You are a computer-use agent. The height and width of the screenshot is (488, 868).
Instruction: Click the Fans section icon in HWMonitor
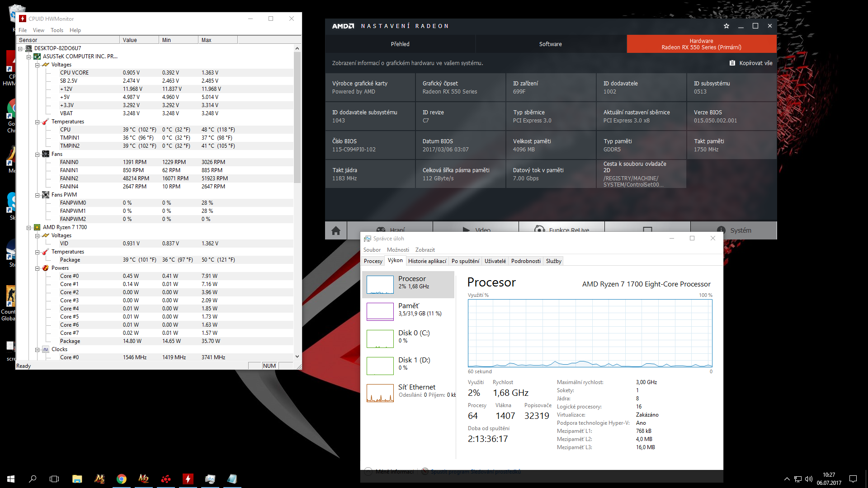[x=46, y=154]
